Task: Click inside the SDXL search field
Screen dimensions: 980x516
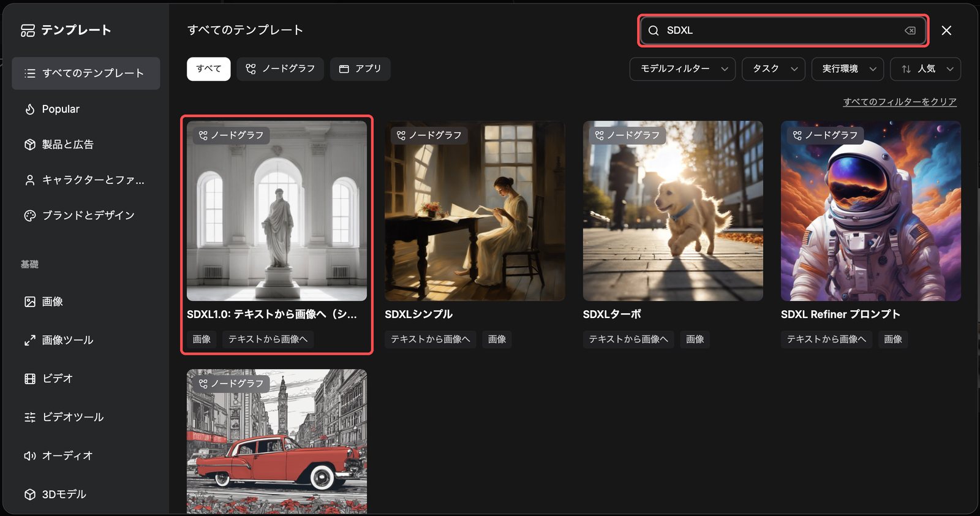Action: [783, 31]
